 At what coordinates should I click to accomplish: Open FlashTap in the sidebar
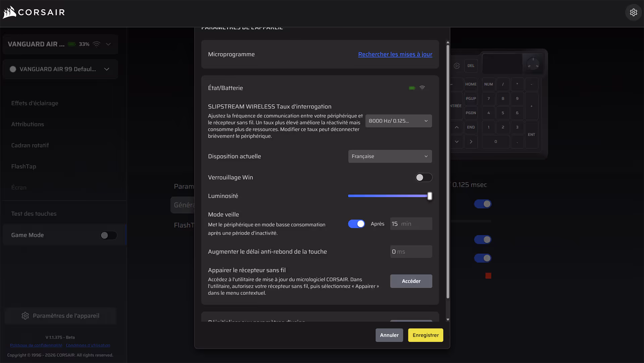coord(23,167)
